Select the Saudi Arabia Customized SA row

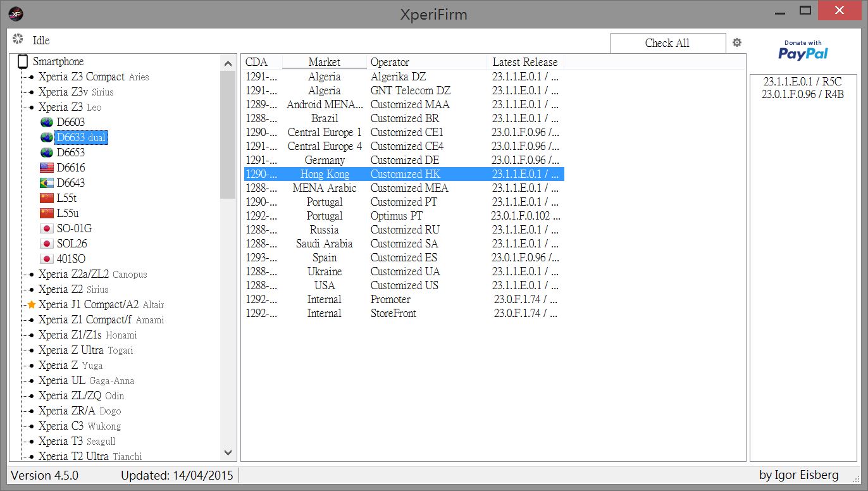[404, 244]
